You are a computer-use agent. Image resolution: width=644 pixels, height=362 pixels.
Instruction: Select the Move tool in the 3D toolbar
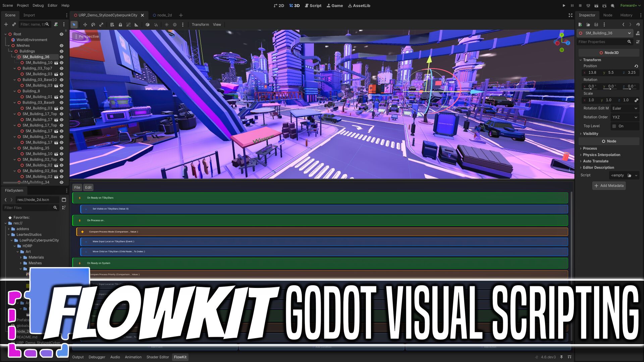85,24
